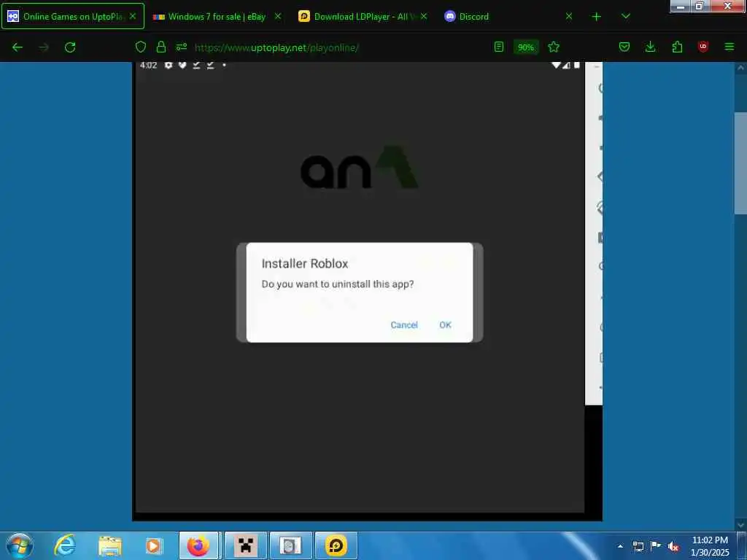Go forward with the arrow button
This screenshot has width=747, height=560.
[44, 47]
